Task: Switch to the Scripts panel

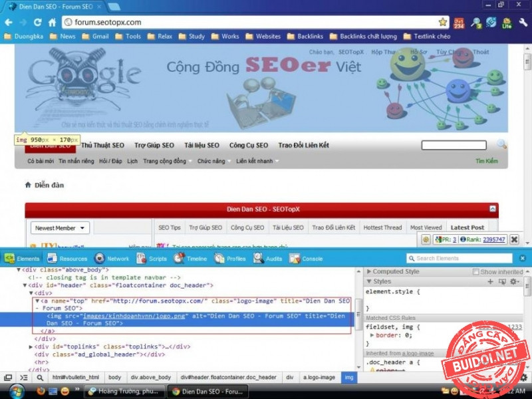Action: [152, 259]
